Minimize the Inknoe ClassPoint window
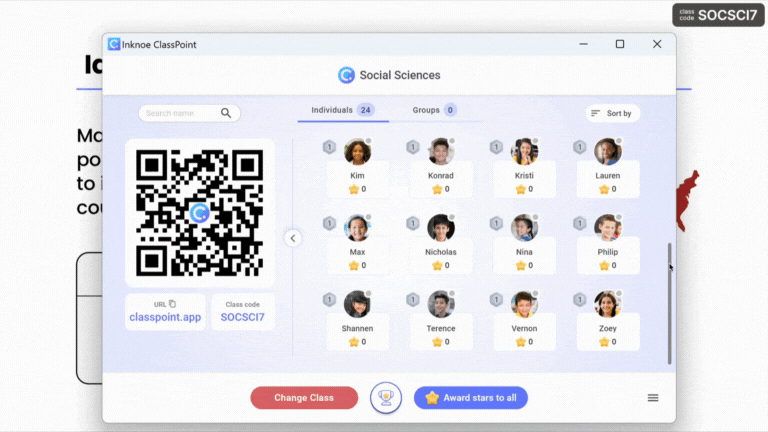 (x=583, y=44)
